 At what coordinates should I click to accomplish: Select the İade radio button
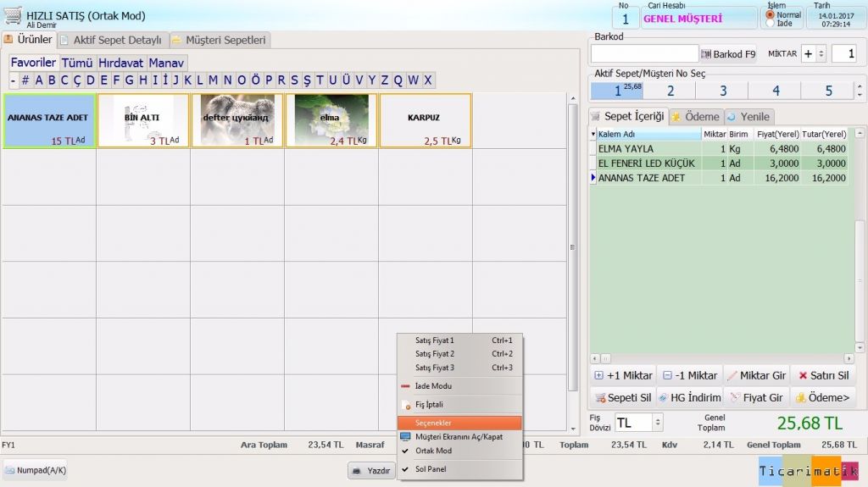pyautogui.click(x=771, y=24)
